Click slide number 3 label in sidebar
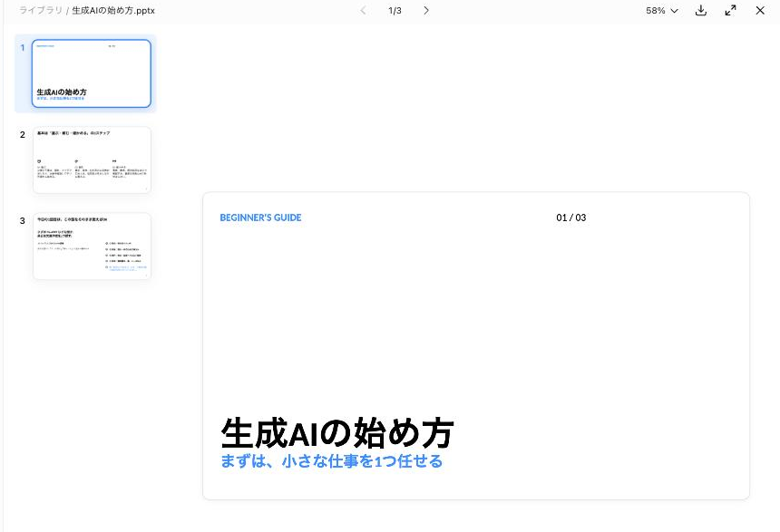The width and height of the screenshot is (780, 532). click(x=23, y=221)
